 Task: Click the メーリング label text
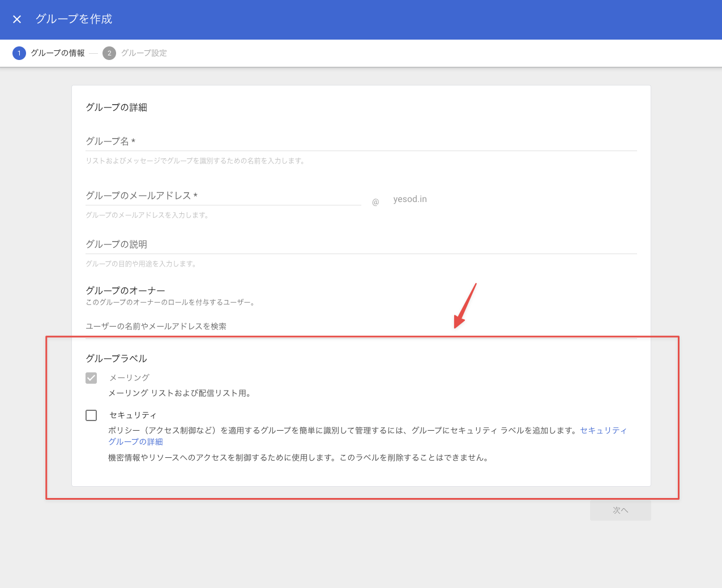click(x=130, y=378)
